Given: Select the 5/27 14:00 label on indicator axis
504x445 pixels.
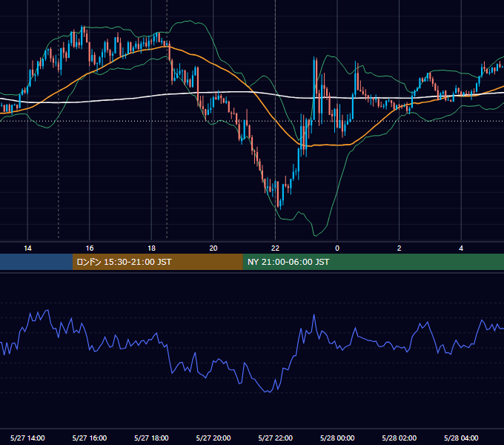Looking at the screenshot, I should tap(27, 438).
